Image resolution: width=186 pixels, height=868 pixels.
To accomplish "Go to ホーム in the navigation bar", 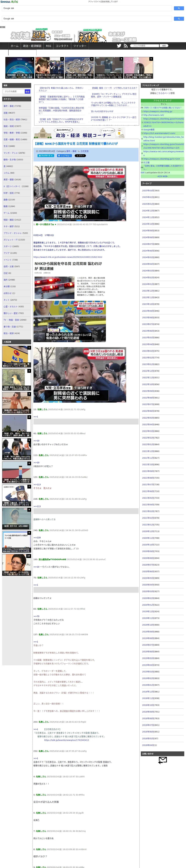I will [14, 46].
